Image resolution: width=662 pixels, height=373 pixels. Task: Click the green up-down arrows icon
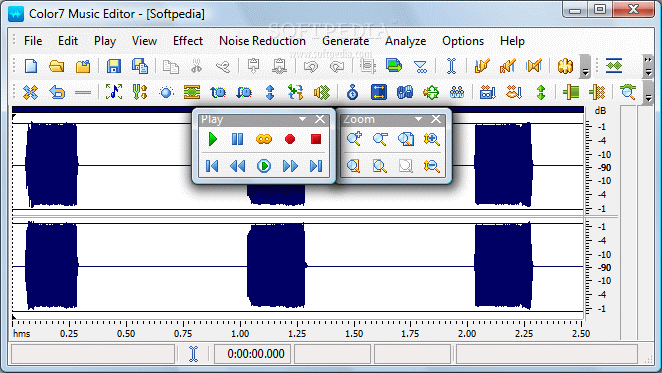(x=541, y=92)
